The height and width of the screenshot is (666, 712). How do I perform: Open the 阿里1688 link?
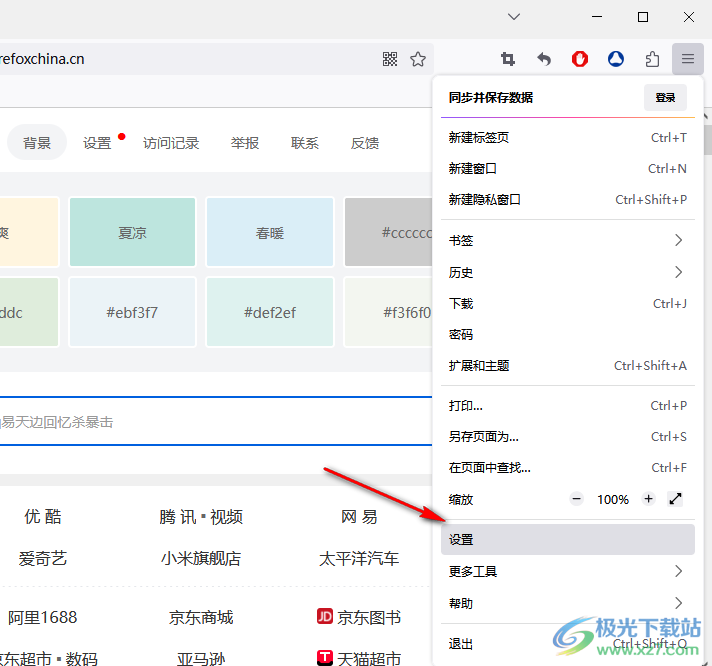click(43, 617)
